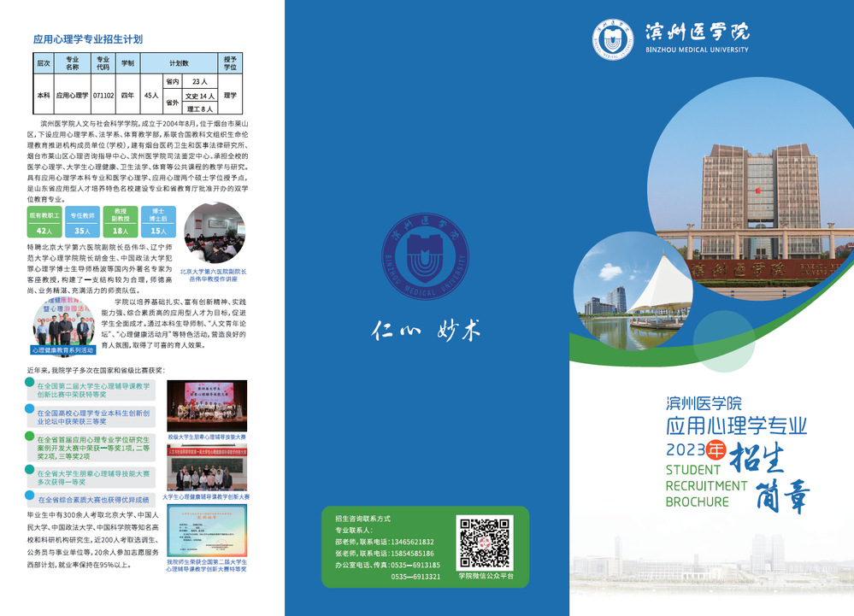This screenshot has height=616, width=854.
Task: Click the contact line '张老师,联系电话:15854585186'
Action: 385,554
